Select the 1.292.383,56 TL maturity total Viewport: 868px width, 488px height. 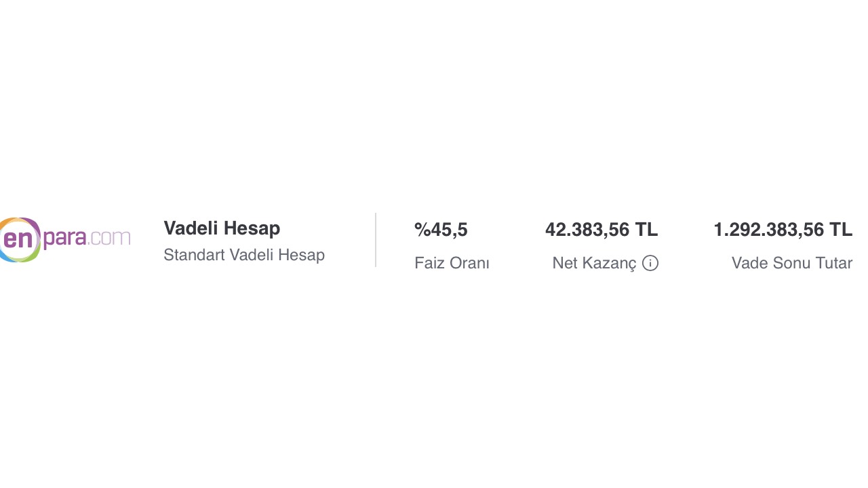coord(783,230)
